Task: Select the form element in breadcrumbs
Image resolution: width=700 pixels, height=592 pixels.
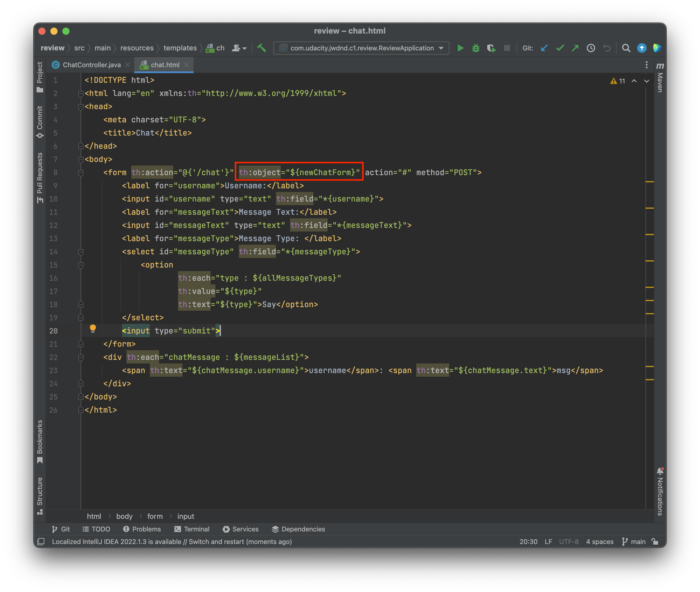Action: (155, 516)
